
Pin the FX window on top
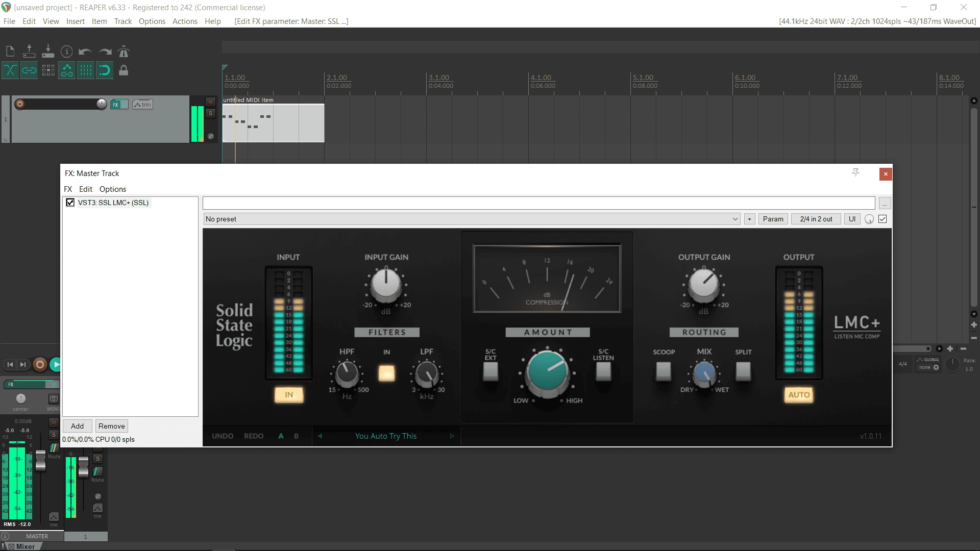[856, 173]
